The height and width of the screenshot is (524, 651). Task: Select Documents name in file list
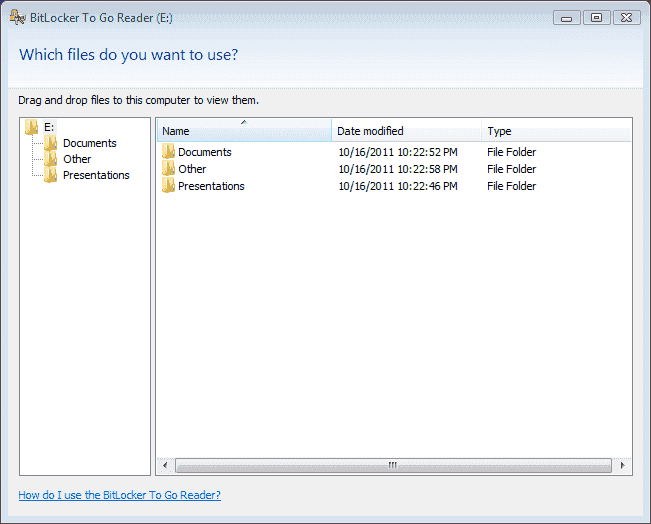coord(205,152)
